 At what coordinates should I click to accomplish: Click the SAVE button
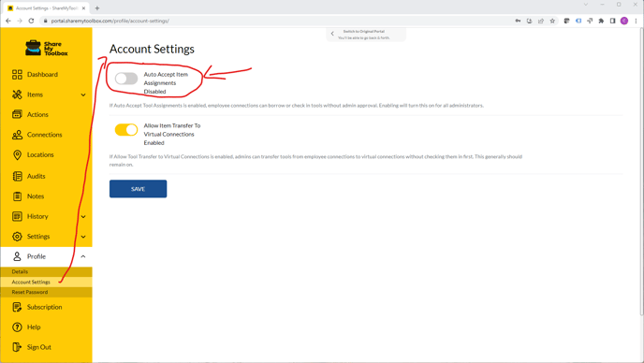click(x=138, y=189)
